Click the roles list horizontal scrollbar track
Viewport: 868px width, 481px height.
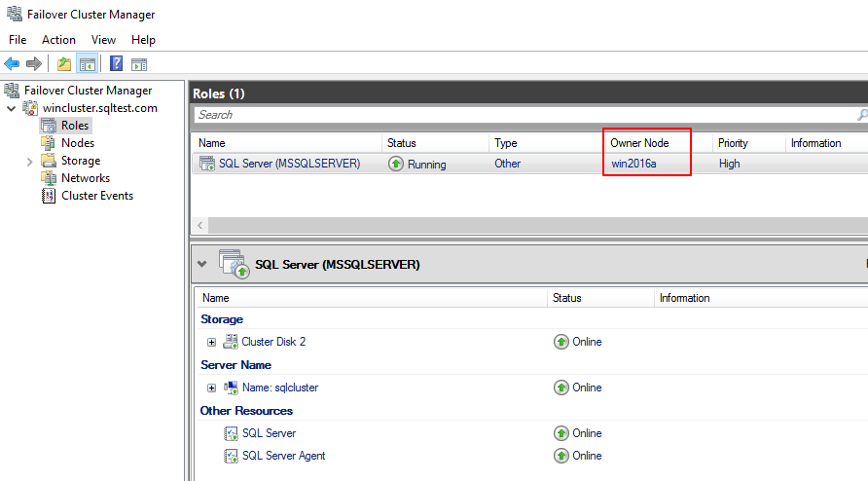coord(538,225)
